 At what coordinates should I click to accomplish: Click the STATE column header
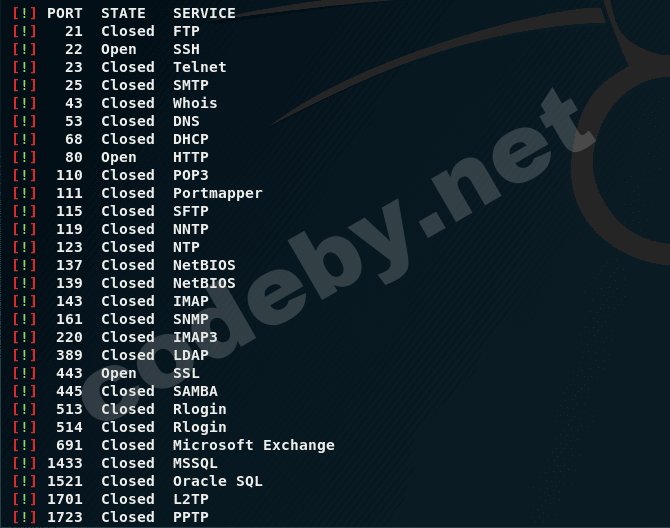(123, 13)
